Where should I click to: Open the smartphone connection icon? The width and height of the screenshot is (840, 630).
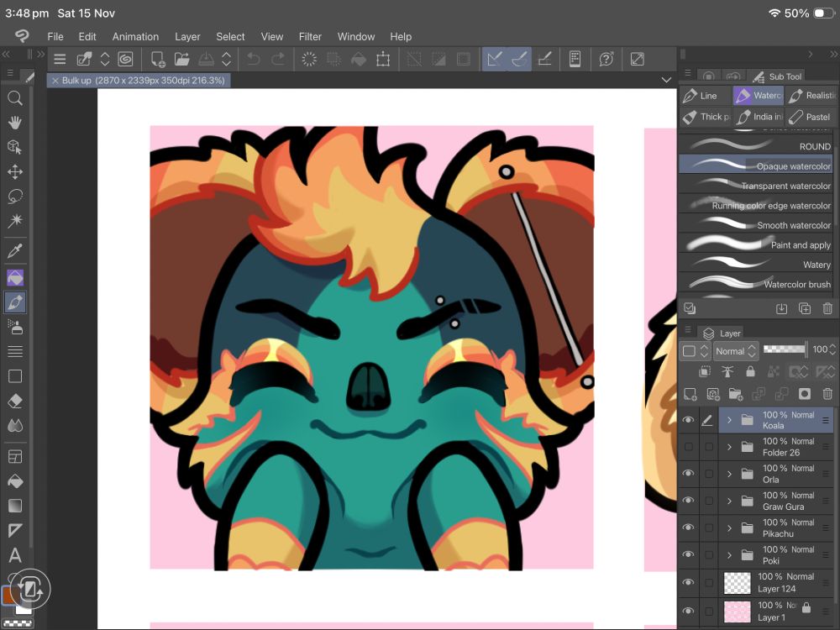pos(575,59)
